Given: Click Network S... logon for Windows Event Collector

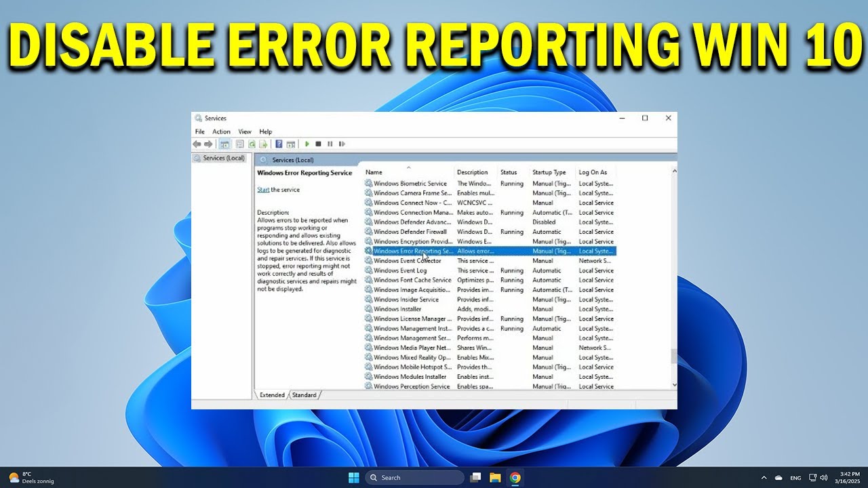Looking at the screenshot, I should coord(595,261).
